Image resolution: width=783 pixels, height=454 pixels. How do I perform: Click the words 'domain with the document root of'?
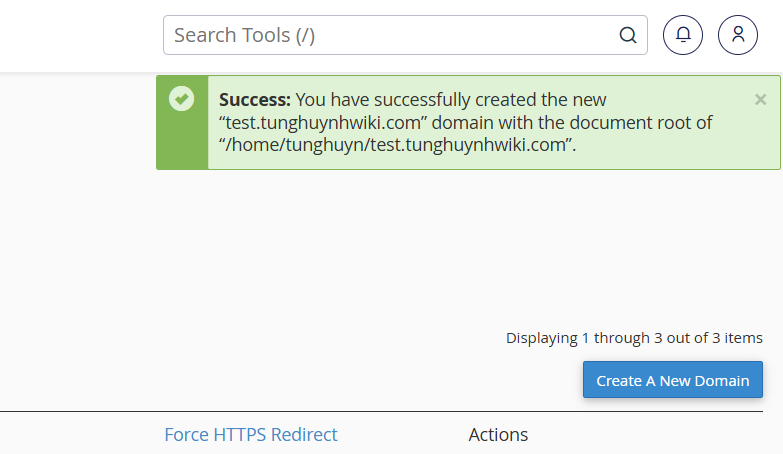[572, 122]
